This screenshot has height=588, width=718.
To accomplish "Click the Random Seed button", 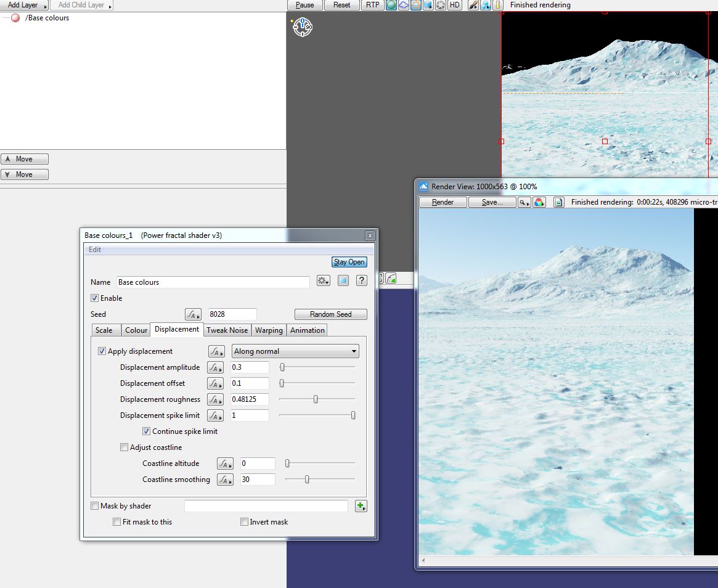I will (330, 314).
